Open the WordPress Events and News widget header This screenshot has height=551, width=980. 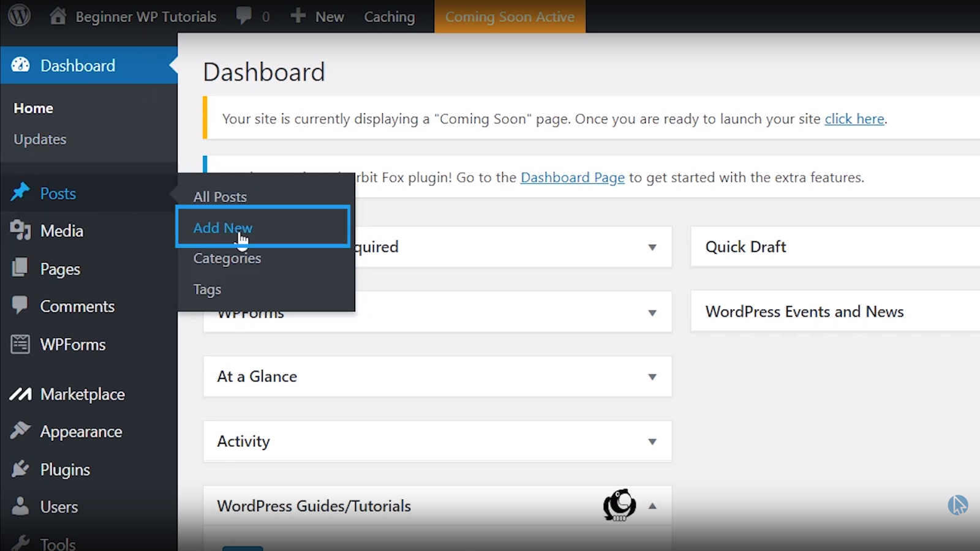click(x=835, y=312)
